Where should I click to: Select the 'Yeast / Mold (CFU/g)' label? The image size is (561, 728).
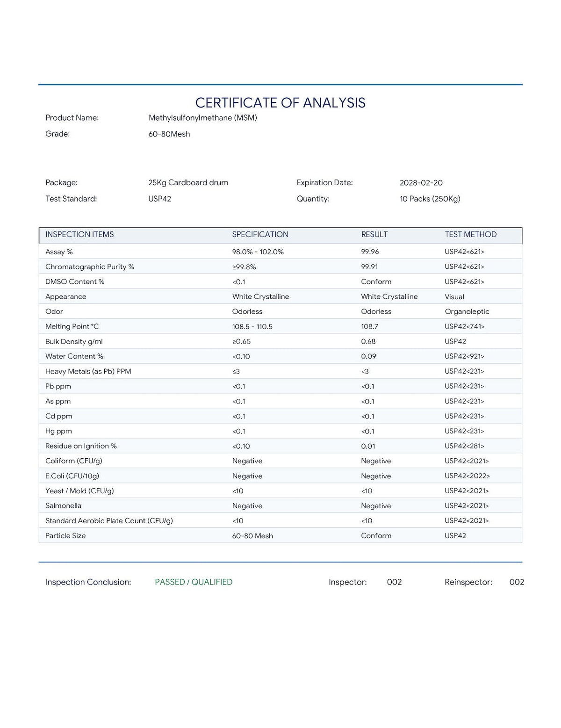(x=79, y=491)
